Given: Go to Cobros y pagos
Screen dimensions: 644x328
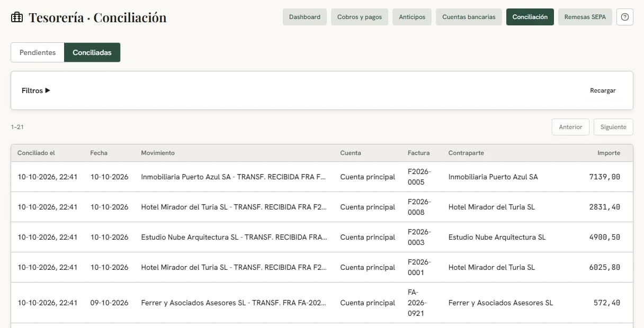Looking at the screenshot, I should 360,17.
